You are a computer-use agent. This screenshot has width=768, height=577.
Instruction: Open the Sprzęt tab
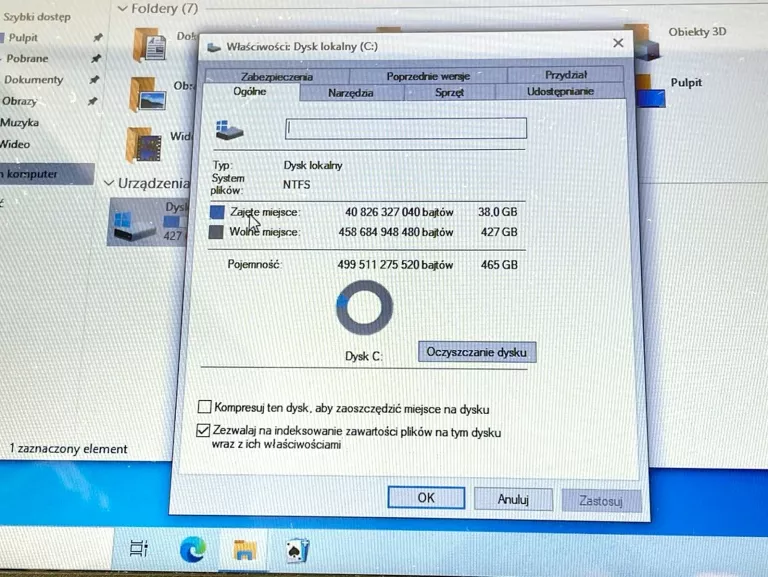[449, 93]
